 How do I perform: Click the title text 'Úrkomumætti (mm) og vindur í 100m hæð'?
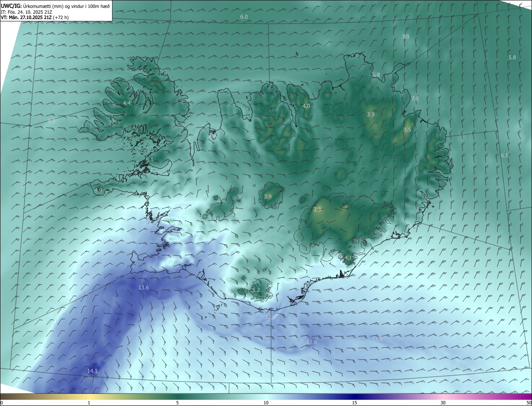point(66,5)
